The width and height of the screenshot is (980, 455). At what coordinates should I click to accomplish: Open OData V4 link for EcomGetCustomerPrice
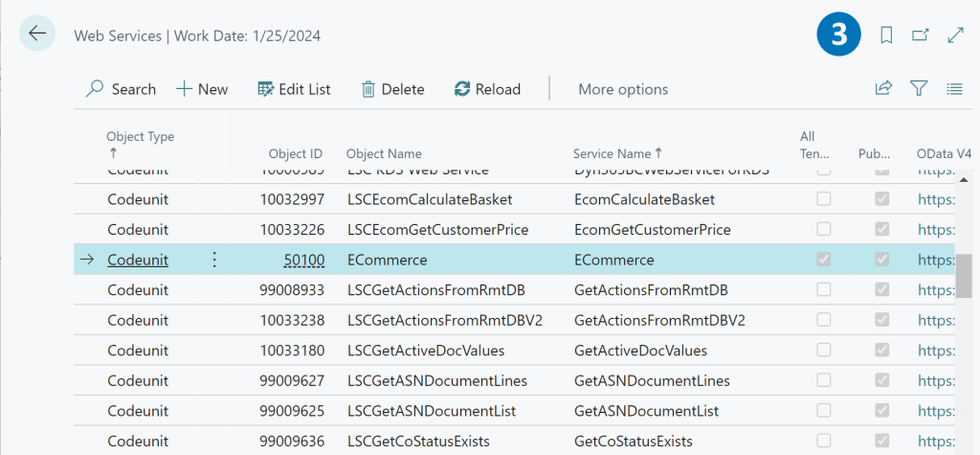(935, 230)
